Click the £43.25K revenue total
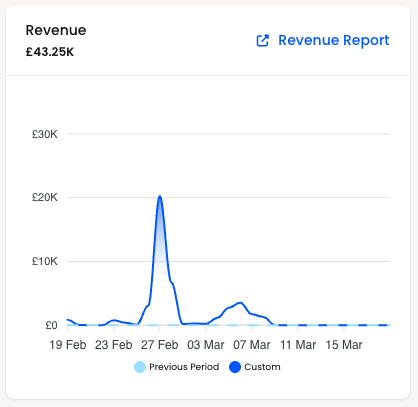Screen dimensions: 418x407 click(x=50, y=52)
